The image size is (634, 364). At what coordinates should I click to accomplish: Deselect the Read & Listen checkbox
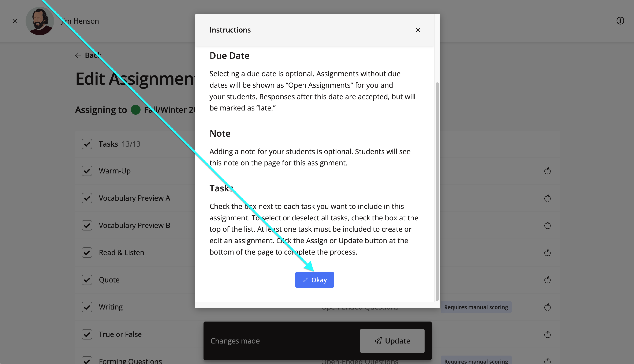click(x=87, y=253)
